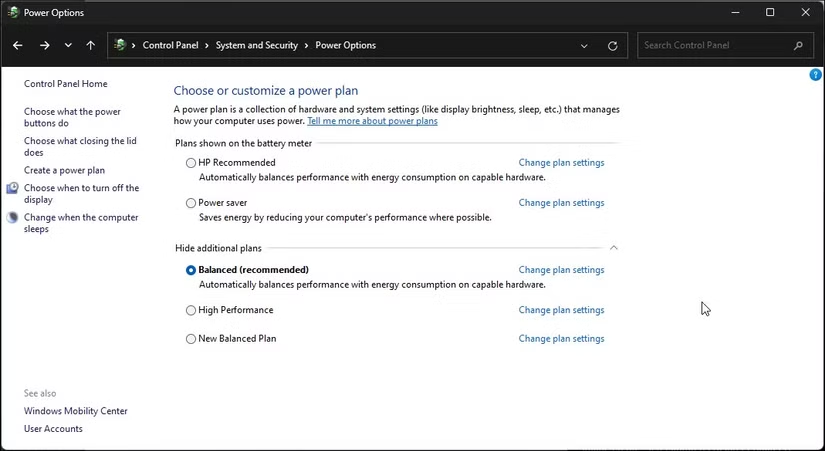This screenshot has height=451, width=825.
Task: Navigate up one level with up arrow
Action: [90, 45]
